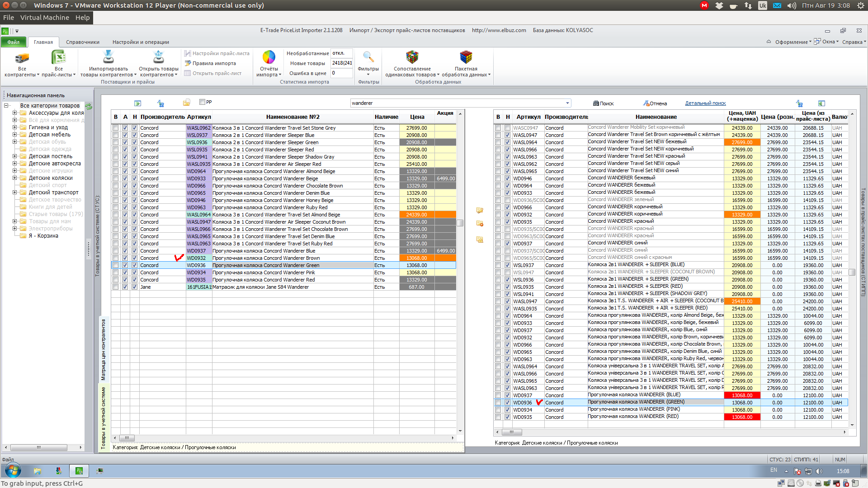Toggle H checkbox for WASL0947 in right table
Viewport: 868px width, 488px height.
pos(508,135)
